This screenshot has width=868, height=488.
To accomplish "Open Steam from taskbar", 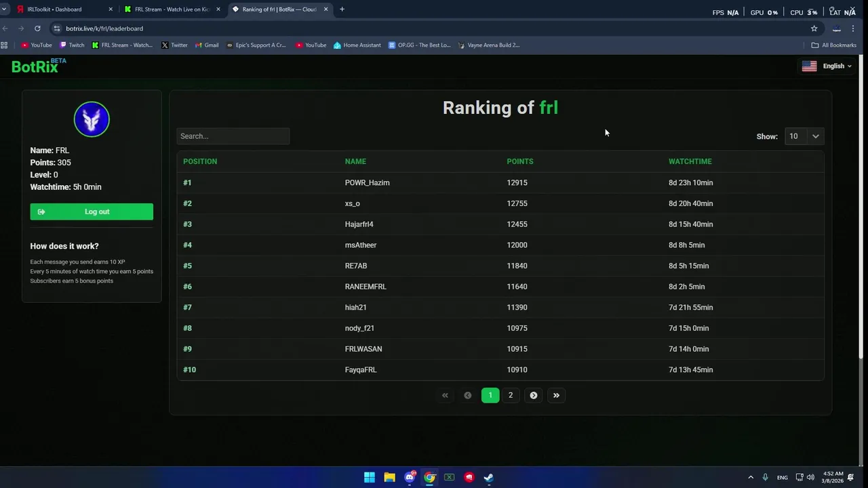I will 488,477.
